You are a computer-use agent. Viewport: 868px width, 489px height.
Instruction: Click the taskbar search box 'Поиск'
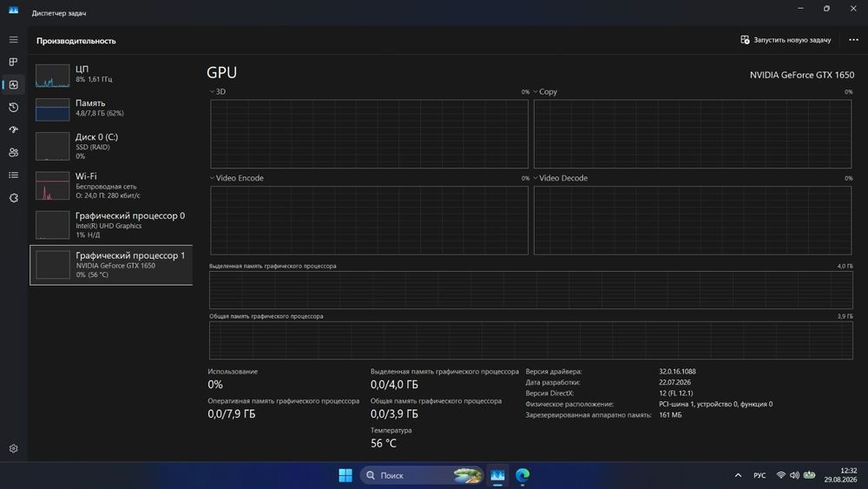[423, 475]
